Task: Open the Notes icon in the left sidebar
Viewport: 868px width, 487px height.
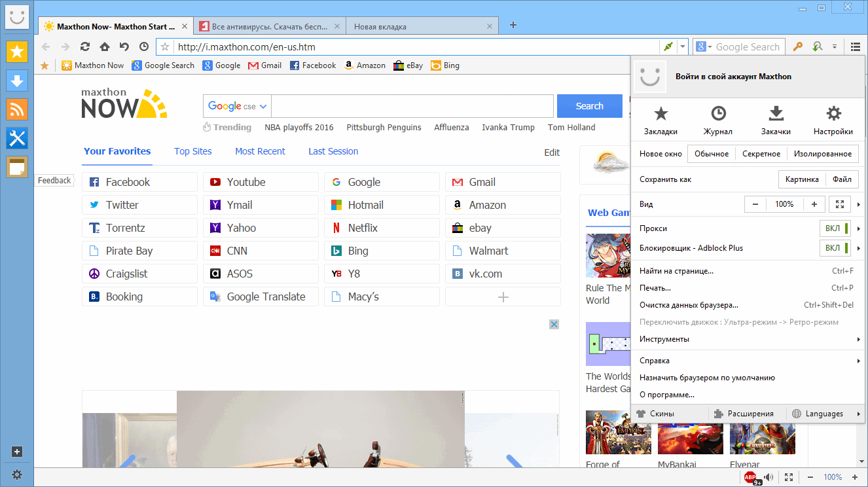Action: click(x=17, y=167)
